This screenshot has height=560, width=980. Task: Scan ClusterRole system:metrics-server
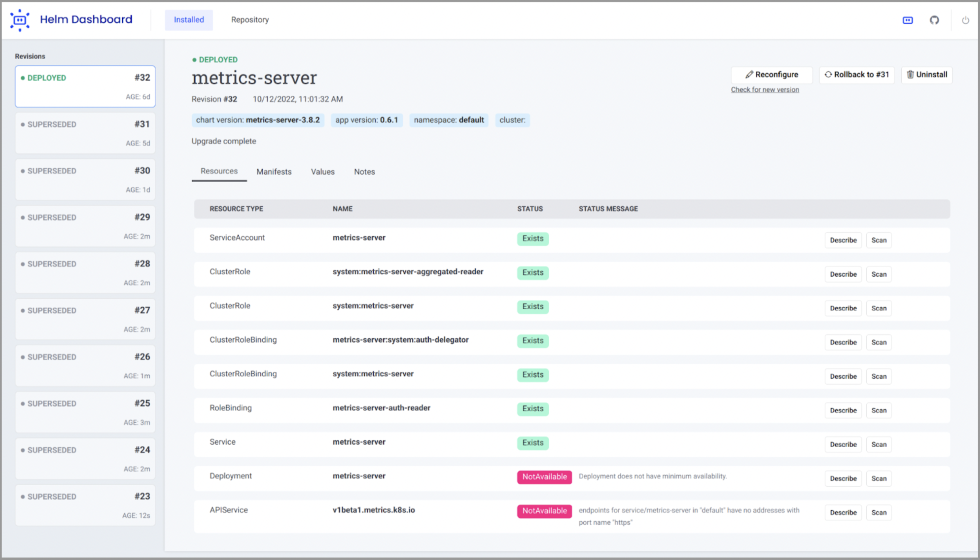[x=879, y=308]
